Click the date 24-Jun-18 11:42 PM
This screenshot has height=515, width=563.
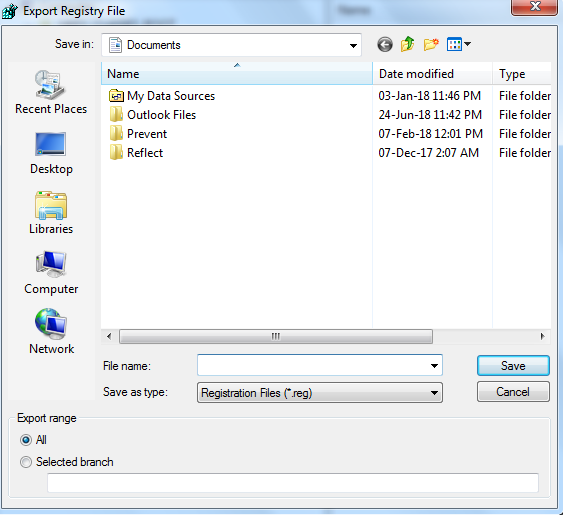point(430,115)
